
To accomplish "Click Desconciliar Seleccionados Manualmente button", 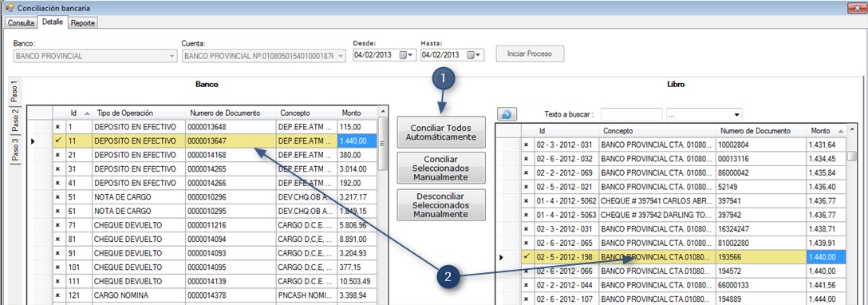I will tap(441, 205).
